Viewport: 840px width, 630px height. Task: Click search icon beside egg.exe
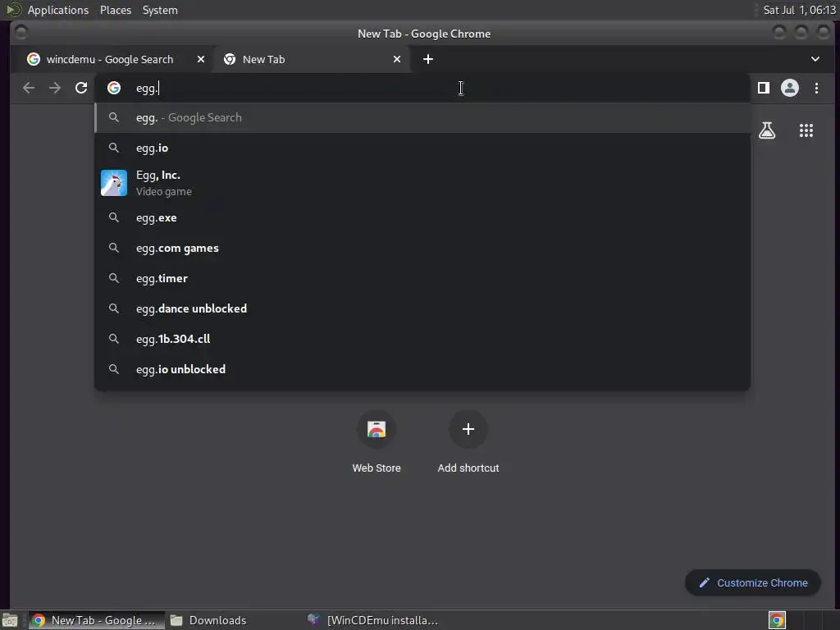click(113, 217)
